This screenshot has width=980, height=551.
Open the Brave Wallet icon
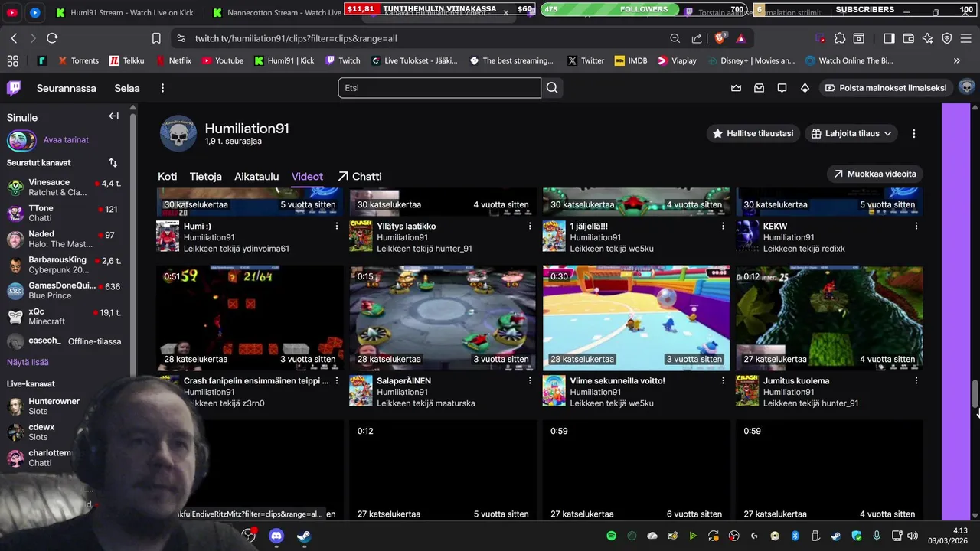tap(909, 38)
